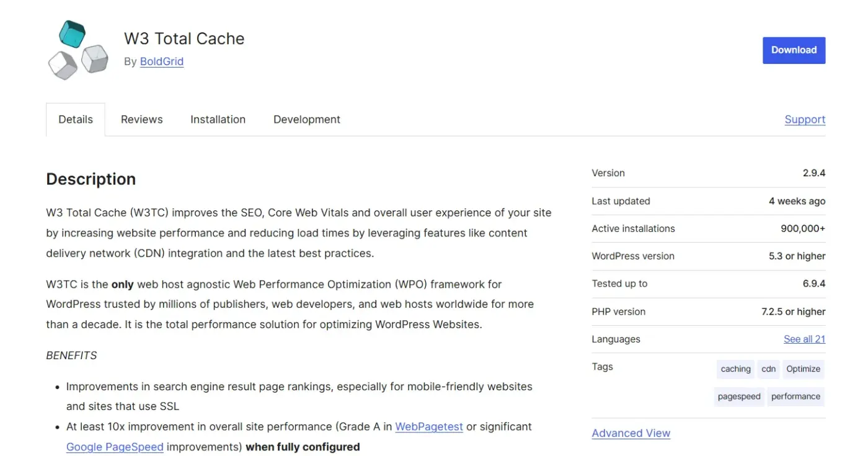The width and height of the screenshot is (868, 456).
Task: Click the blue Download button
Action: point(794,50)
